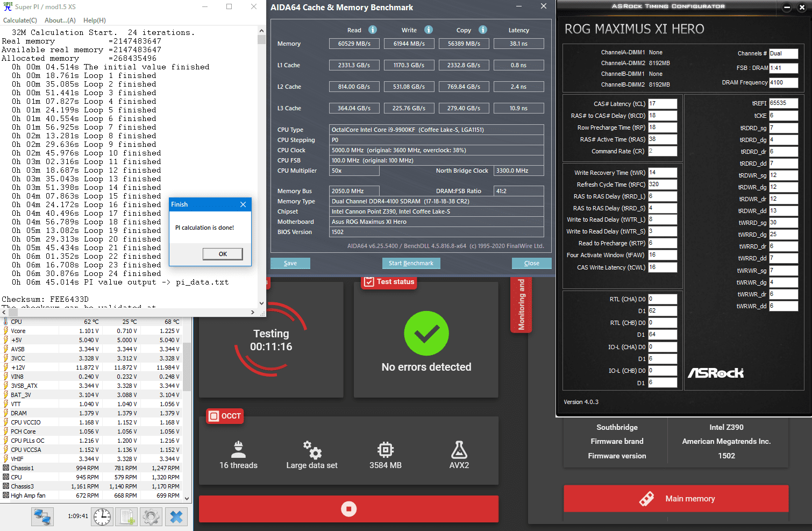Click the Testing 00:11:16 timer panel

coord(271,340)
